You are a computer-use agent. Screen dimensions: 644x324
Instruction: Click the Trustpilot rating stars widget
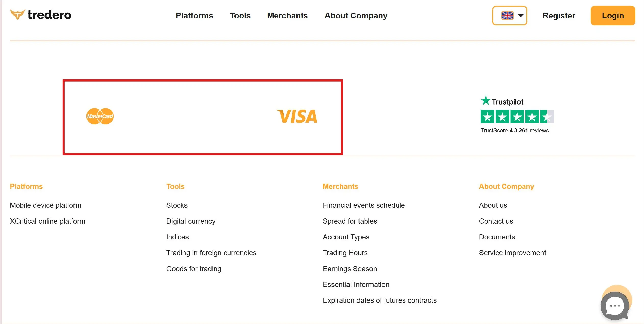[517, 117]
